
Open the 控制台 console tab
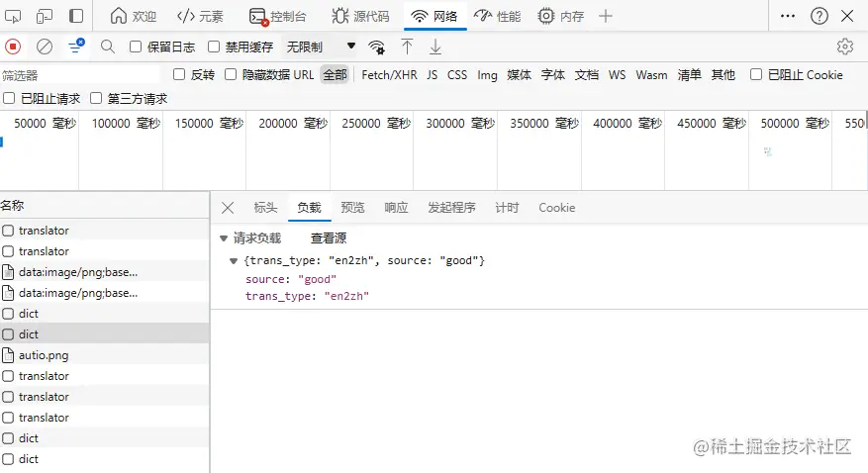[x=277, y=16]
